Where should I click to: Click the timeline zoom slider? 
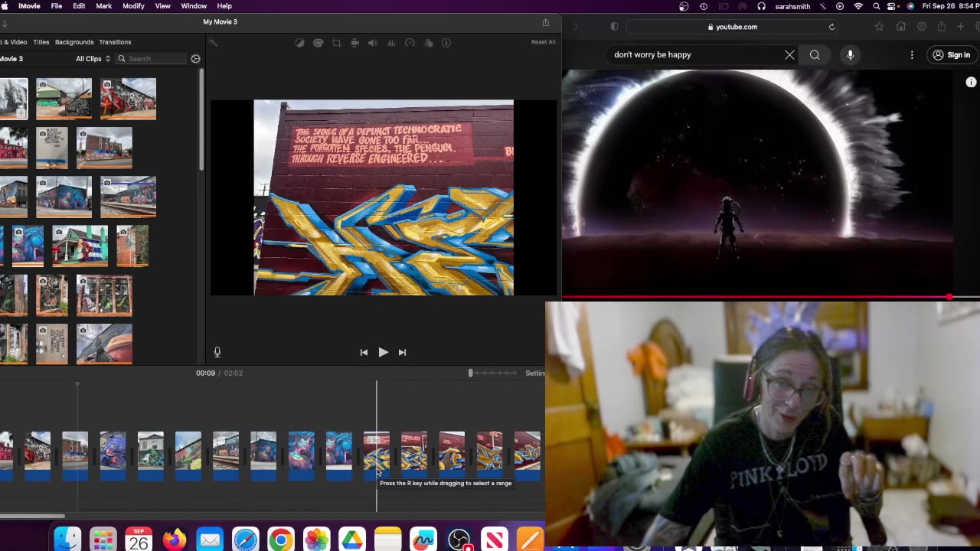[x=493, y=373]
